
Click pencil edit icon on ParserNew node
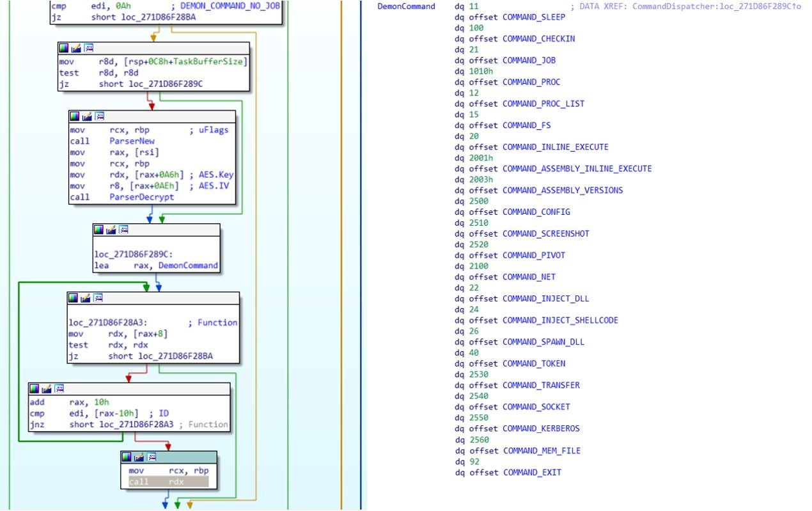(88, 116)
